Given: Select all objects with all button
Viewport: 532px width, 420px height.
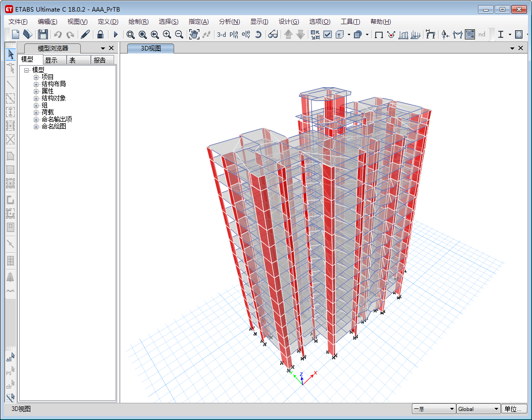Looking at the screenshot, I should [11, 357].
